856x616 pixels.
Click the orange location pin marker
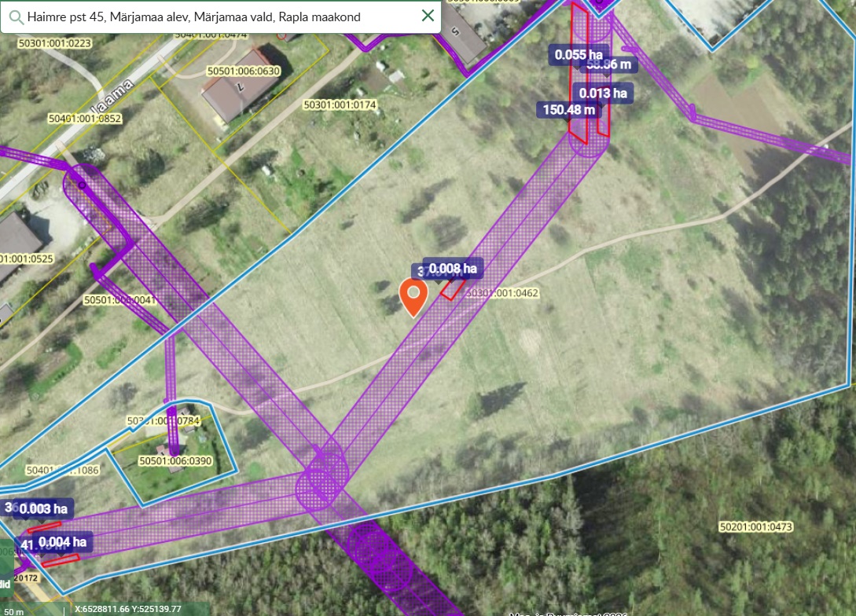(x=413, y=295)
